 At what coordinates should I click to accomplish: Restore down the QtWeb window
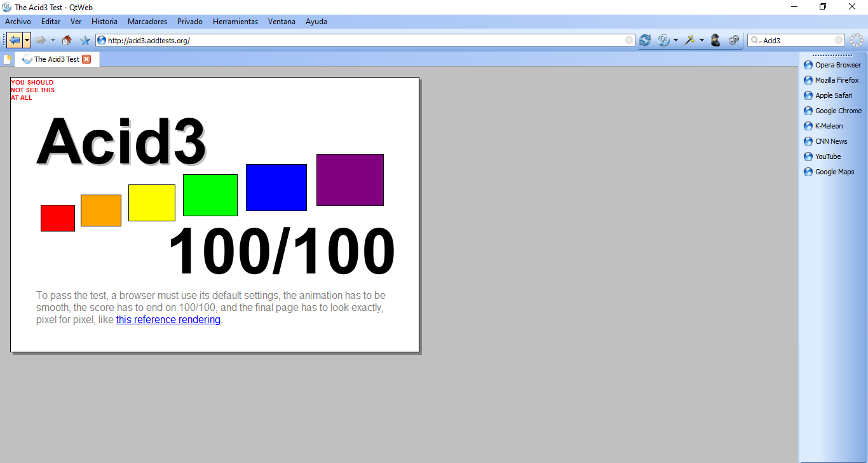[x=823, y=7]
